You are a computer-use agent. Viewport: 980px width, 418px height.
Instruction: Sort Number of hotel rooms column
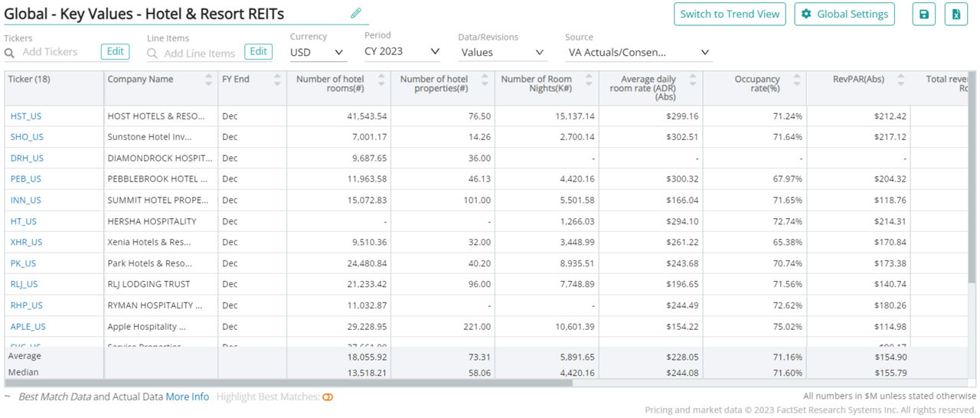[381, 80]
